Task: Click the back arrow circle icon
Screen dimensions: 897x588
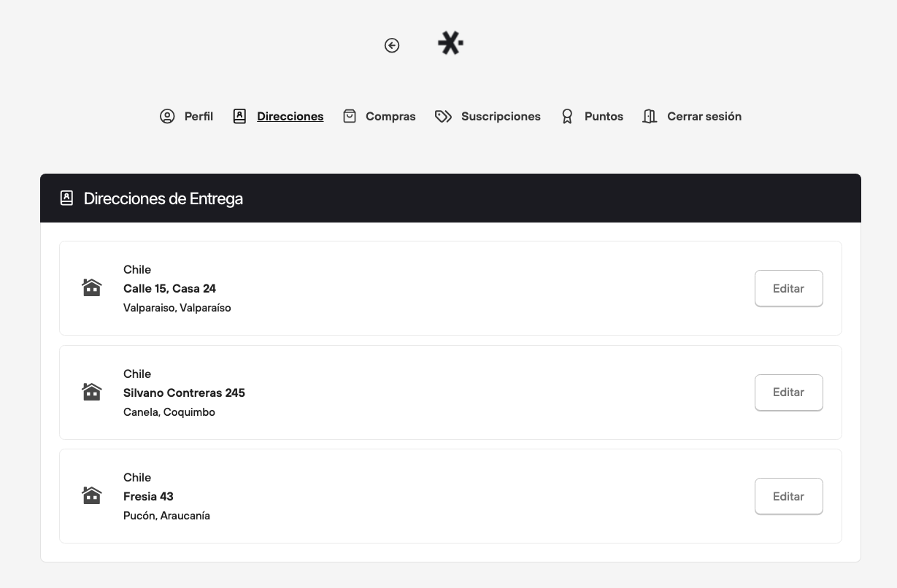Action: coord(392,45)
